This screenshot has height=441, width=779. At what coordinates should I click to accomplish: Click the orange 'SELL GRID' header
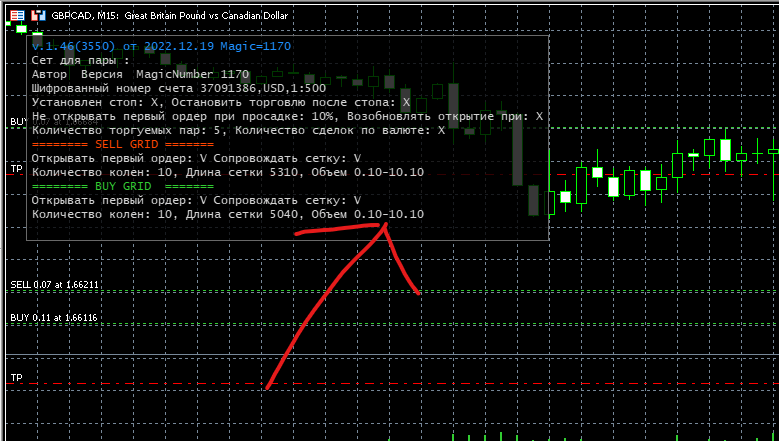coord(123,145)
